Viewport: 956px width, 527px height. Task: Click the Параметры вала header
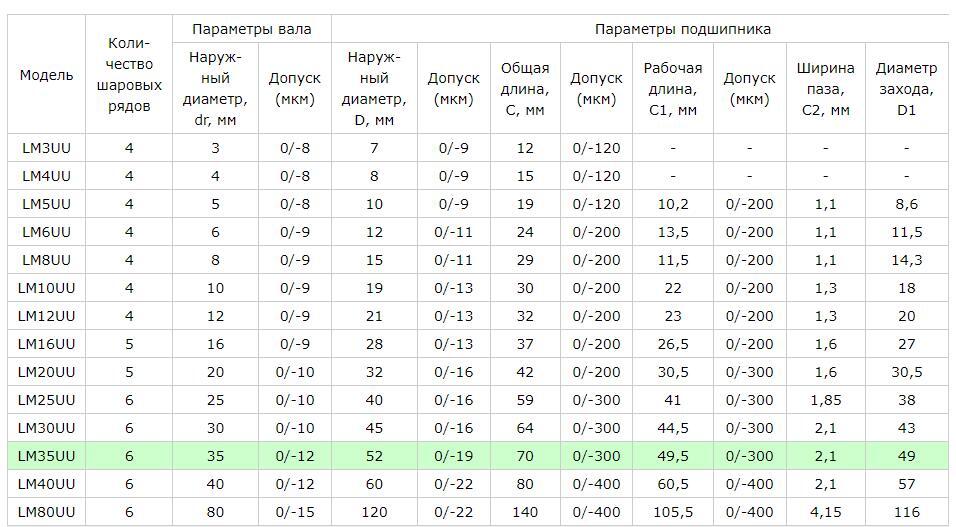(251, 29)
